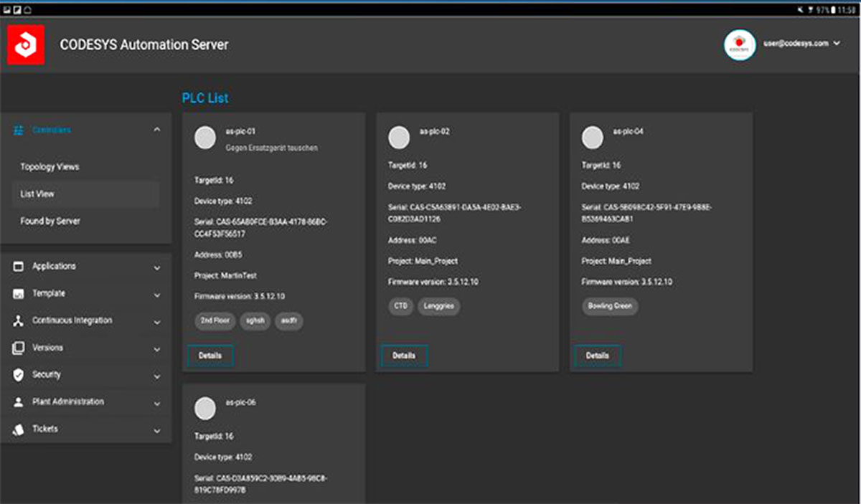
Task: Click the CTD tag chip
Action: (x=401, y=306)
